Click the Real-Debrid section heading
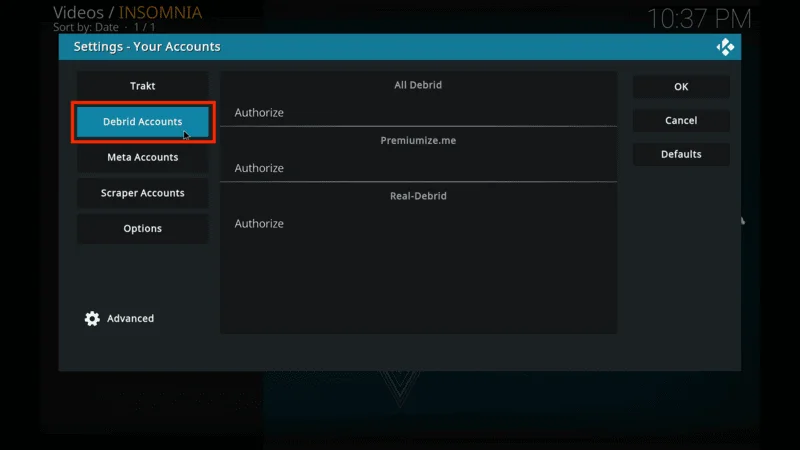Image resolution: width=800 pixels, height=450 pixels. point(418,196)
